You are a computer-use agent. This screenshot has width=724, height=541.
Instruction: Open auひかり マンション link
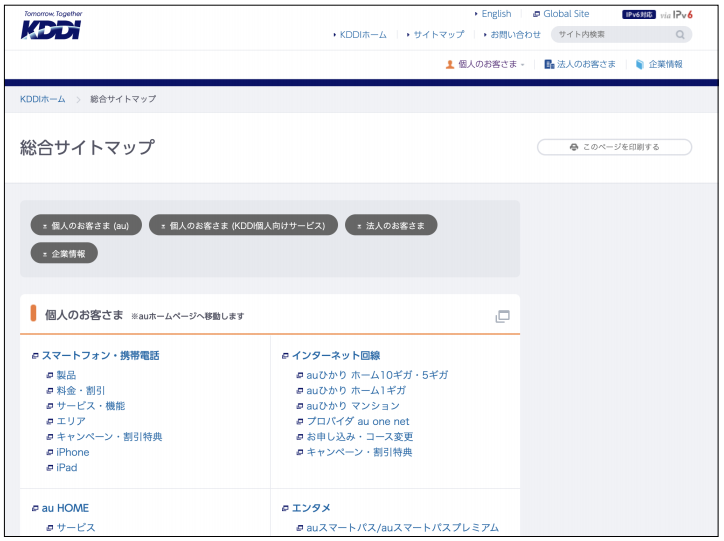353,406
